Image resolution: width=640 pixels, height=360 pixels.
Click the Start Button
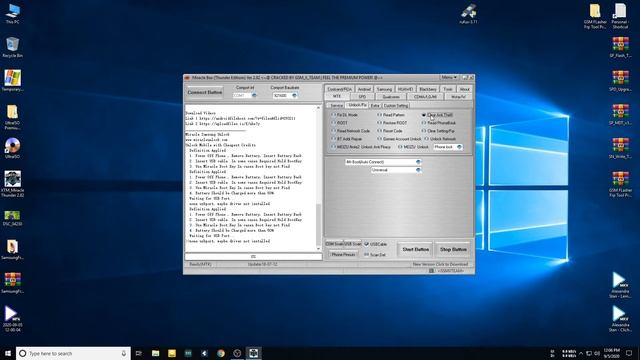416,249
